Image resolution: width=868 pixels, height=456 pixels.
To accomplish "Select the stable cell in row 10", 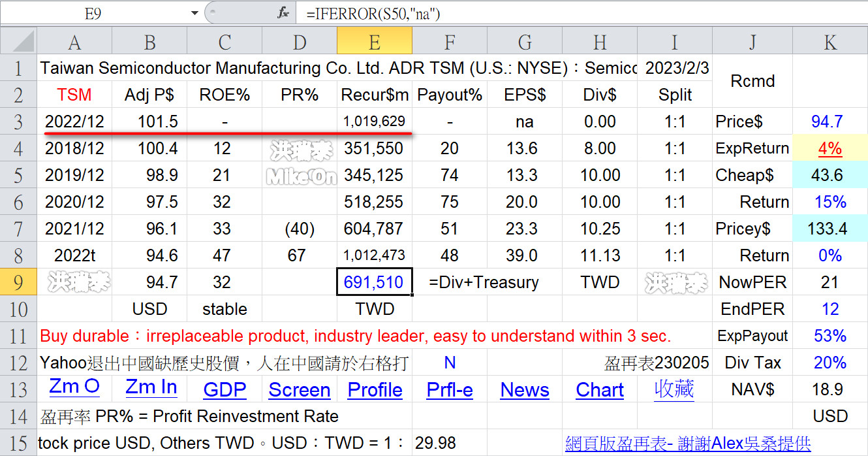I will 225,309.
